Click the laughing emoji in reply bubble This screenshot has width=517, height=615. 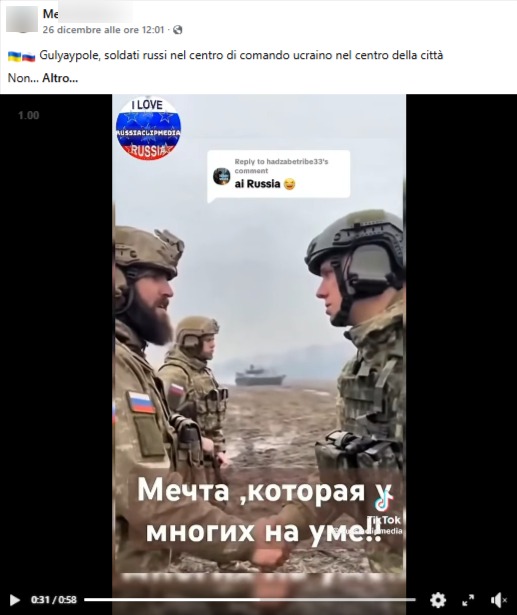pos(289,184)
